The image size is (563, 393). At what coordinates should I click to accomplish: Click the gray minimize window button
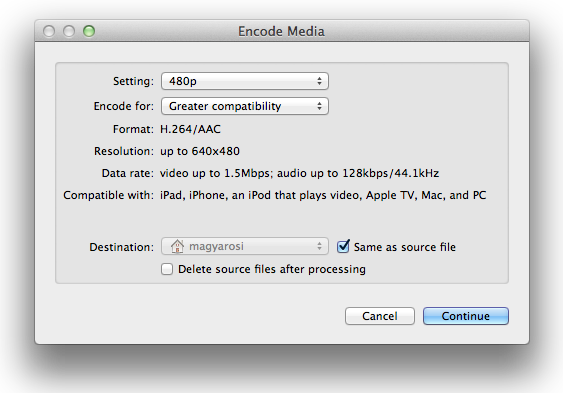pyautogui.click(x=69, y=31)
